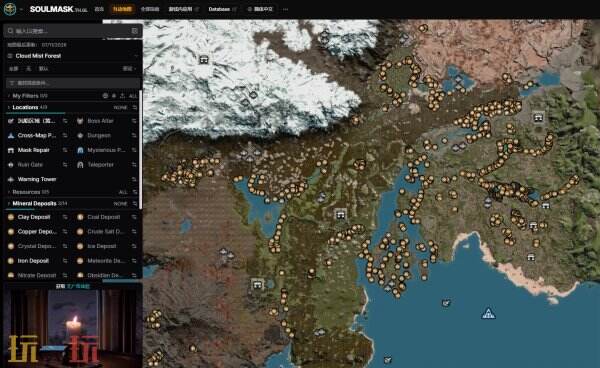Image resolution: width=600 pixels, height=368 pixels.
Task: Open the ellipsis more menu in navigation
Action: pos(285,9)
